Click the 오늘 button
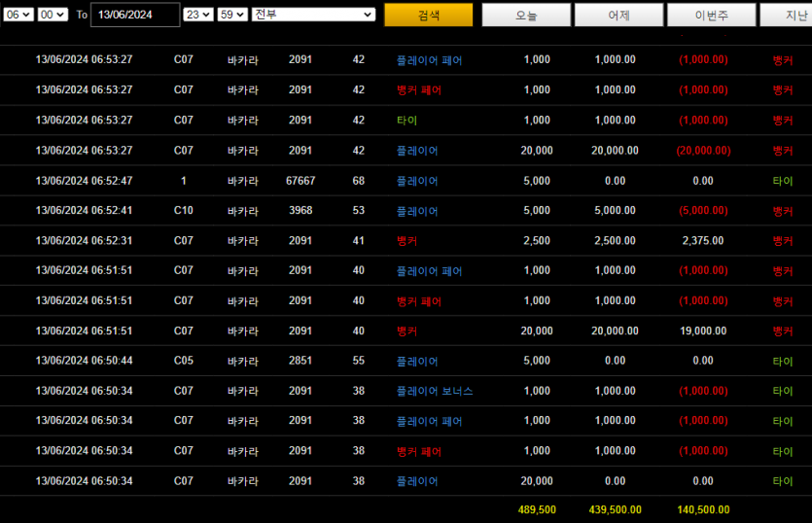The image size is (812, 523). (526, 15)
